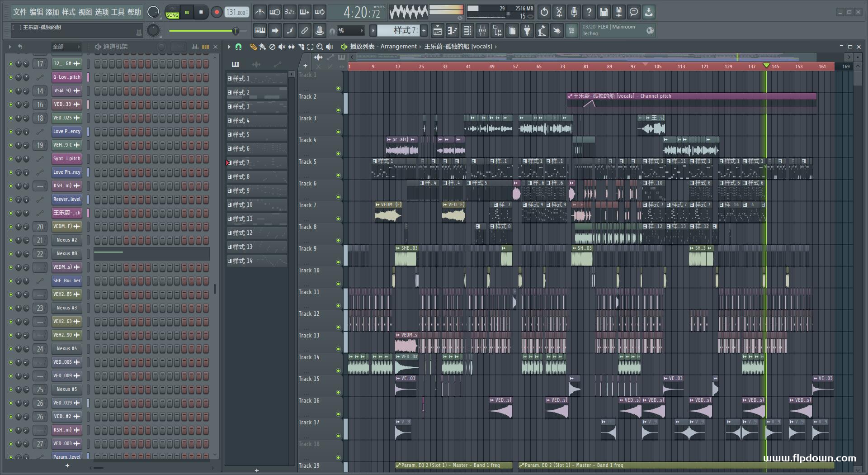
Task: Toggle green LED for Love P..ency channel
Action: [11, 132]
